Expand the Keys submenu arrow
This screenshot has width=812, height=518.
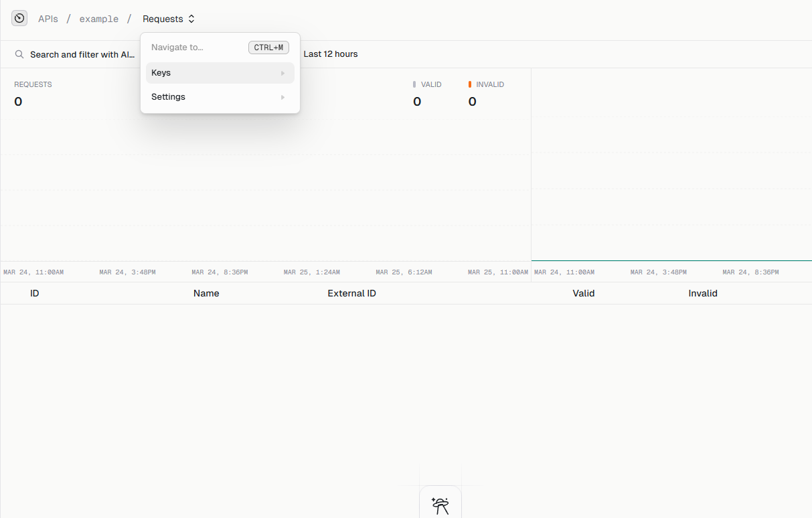click(282, 72)
